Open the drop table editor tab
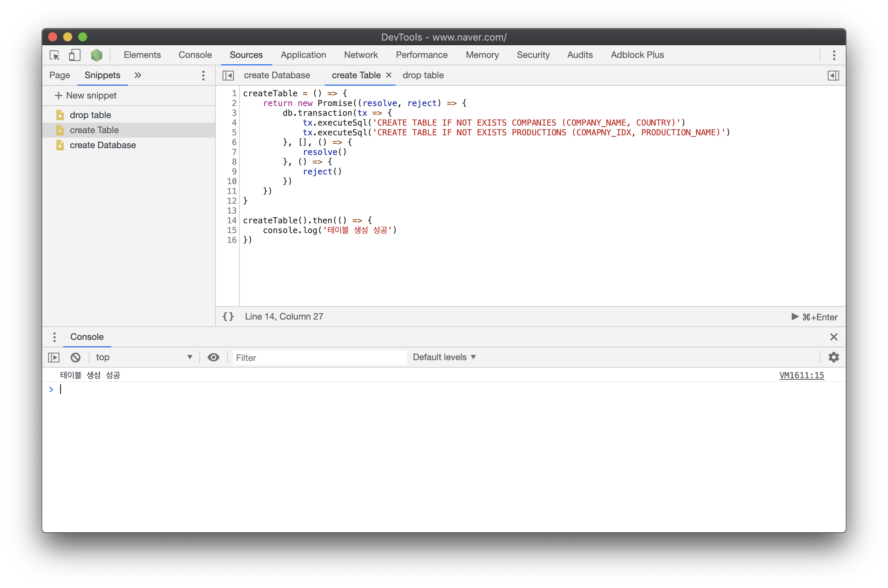The height and width of the screenshot is (588, 888). coord(423,76)
